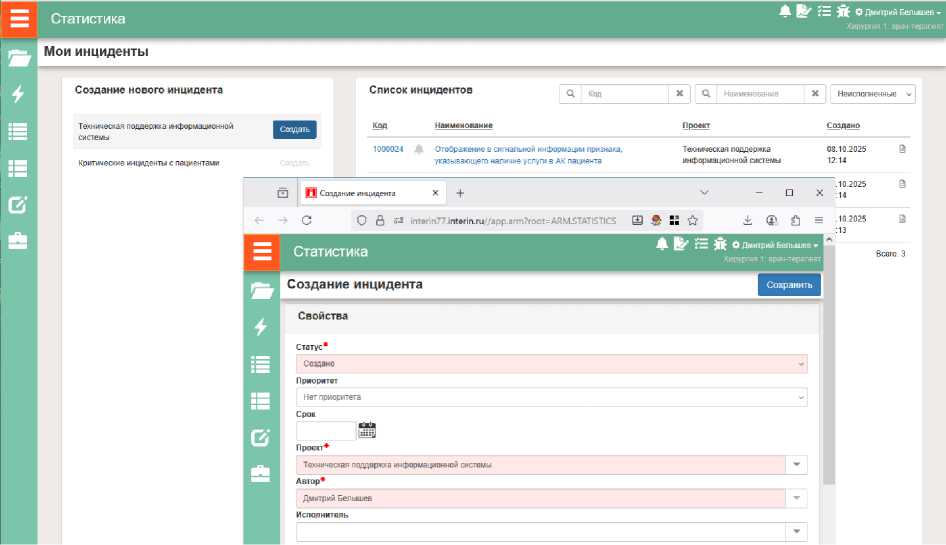Click task list icon in background header
Screen dimensions: 946x545
tap(824, 11)
